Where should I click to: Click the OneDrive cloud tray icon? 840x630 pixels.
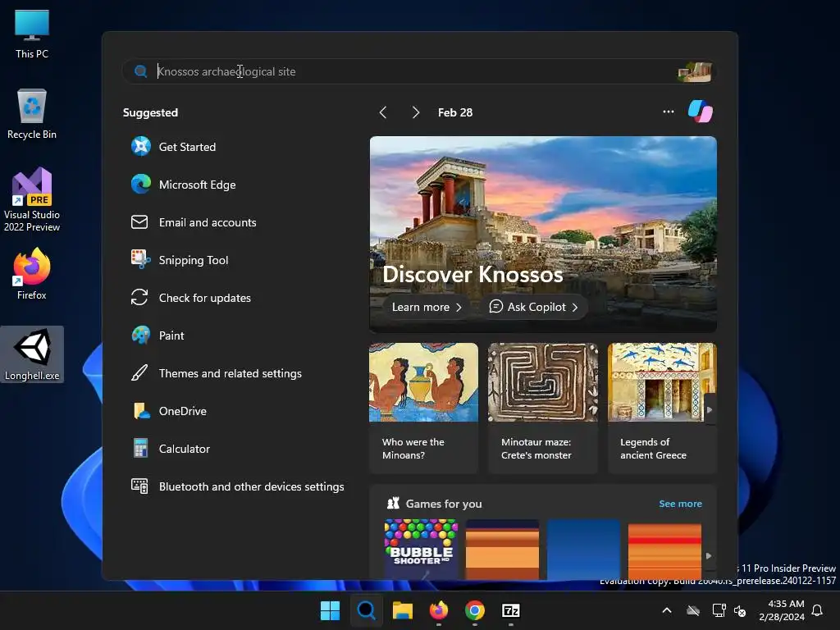point(693,610)
